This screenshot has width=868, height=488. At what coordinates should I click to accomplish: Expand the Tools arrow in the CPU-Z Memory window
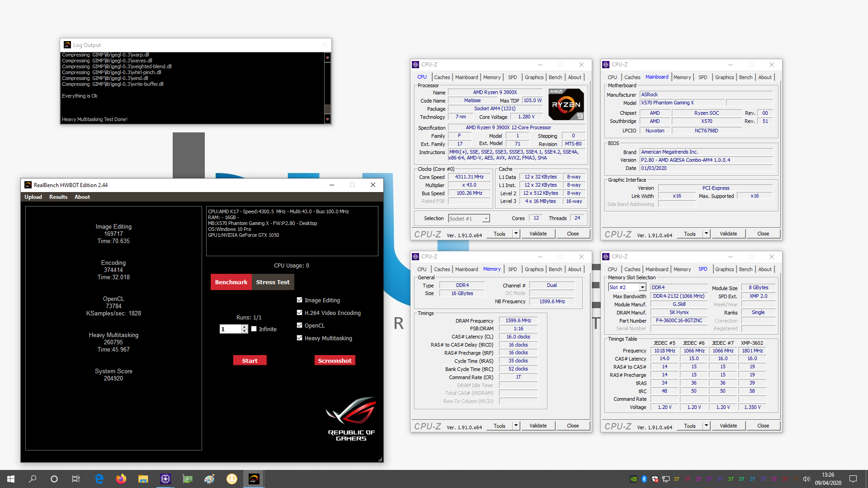click(x=516, y=426)
